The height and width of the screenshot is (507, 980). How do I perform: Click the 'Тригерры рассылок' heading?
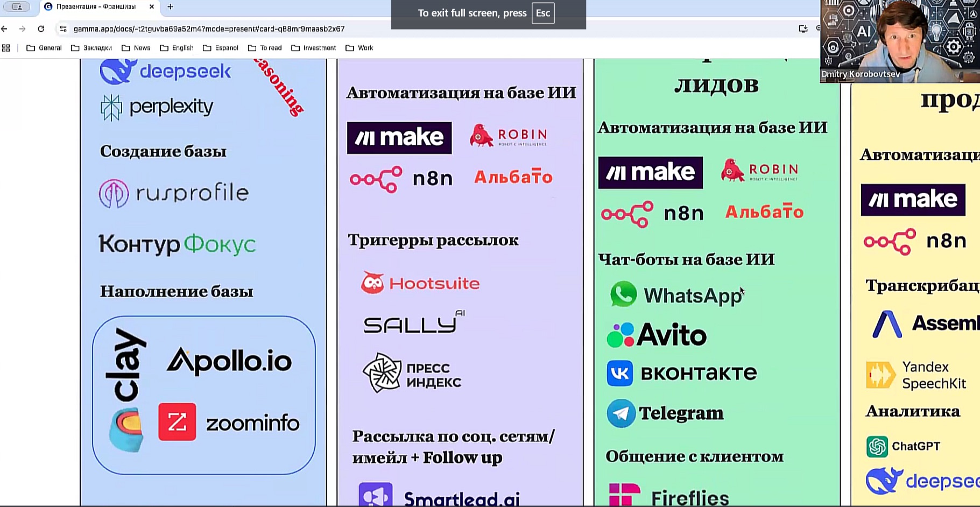click(433, 240)
